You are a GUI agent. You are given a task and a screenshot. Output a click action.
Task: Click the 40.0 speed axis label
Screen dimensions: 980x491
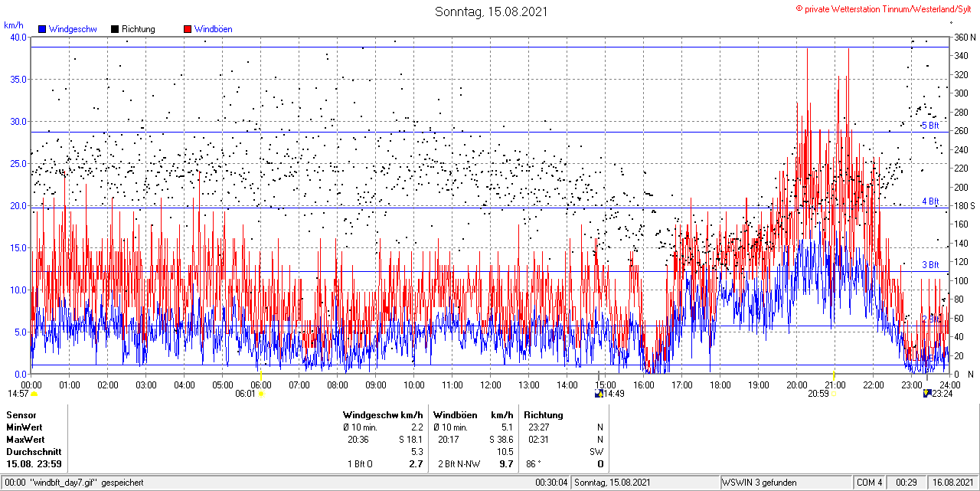(17, 37)
